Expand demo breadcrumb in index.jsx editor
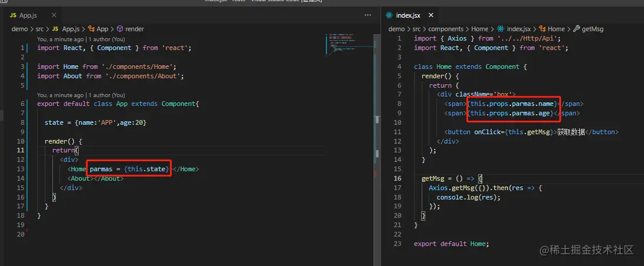This screenshot has height=266, width=644. [x=396, y=28]
